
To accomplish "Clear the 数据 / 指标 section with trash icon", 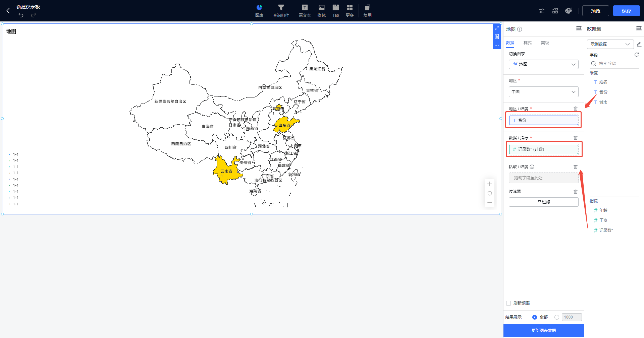I will [x=576, y=138].
